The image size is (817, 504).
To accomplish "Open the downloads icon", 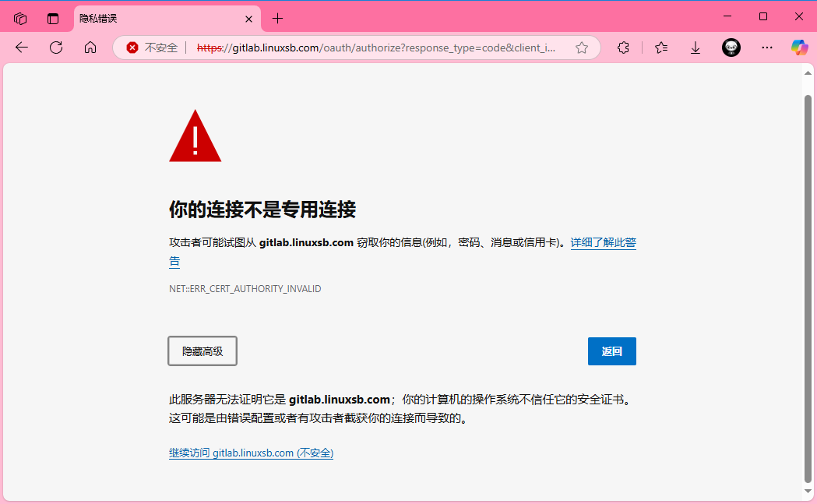I will click(x=695, y=48).
